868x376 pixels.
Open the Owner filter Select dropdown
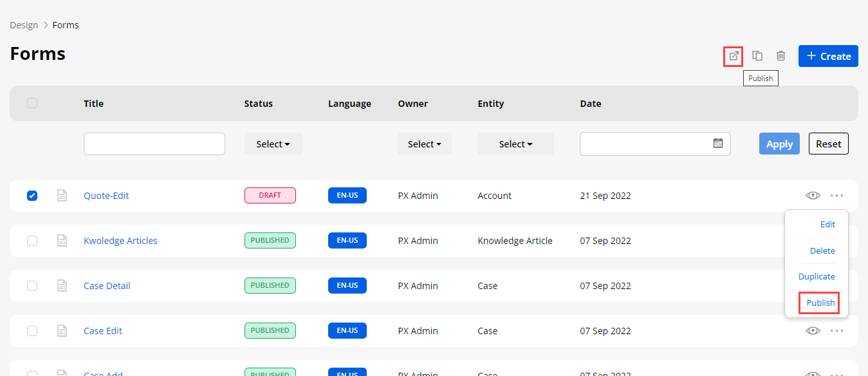[x=424, y=144]
